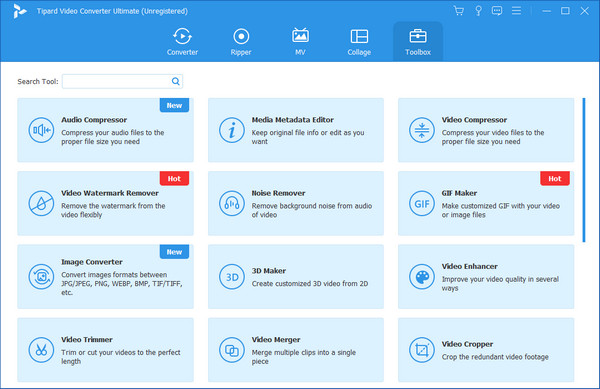The image size is (600, 389).
Task: Click the Noise Remover headphones icon
Action: coord(232,203)
